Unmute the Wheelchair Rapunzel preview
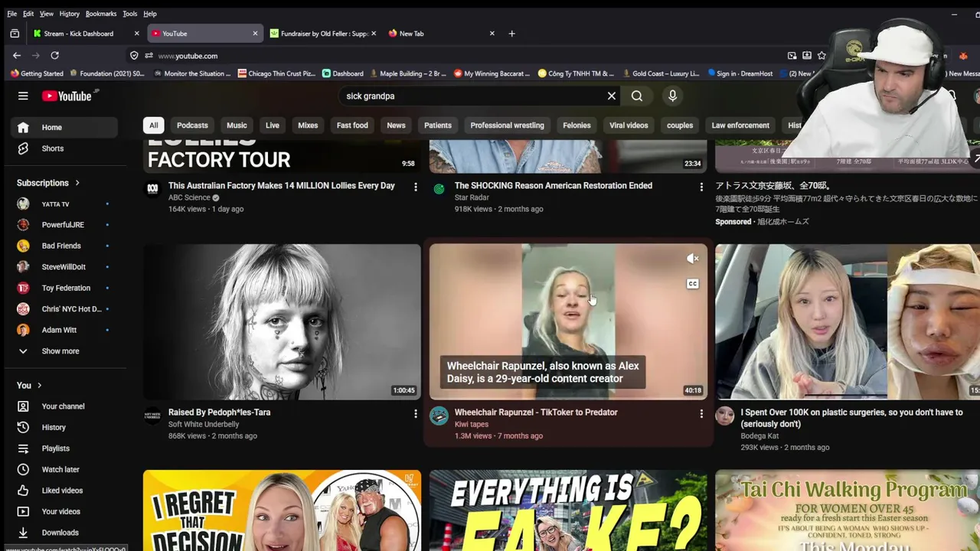 click(693, 259)
